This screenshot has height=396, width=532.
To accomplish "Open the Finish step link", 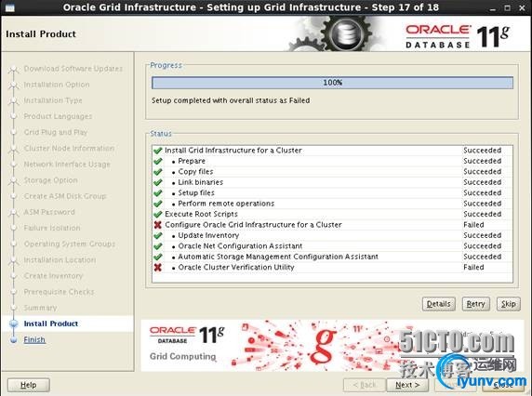I will [x=34, y=339].
